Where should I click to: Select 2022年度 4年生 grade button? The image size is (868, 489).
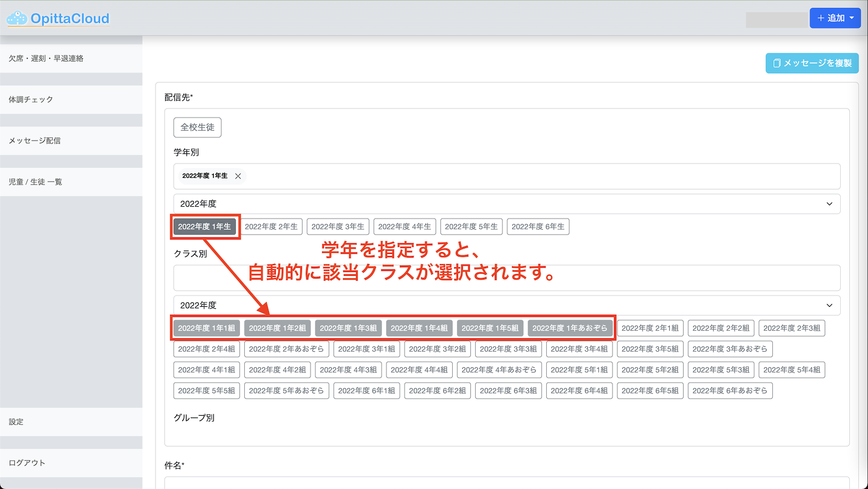(405, 227)
